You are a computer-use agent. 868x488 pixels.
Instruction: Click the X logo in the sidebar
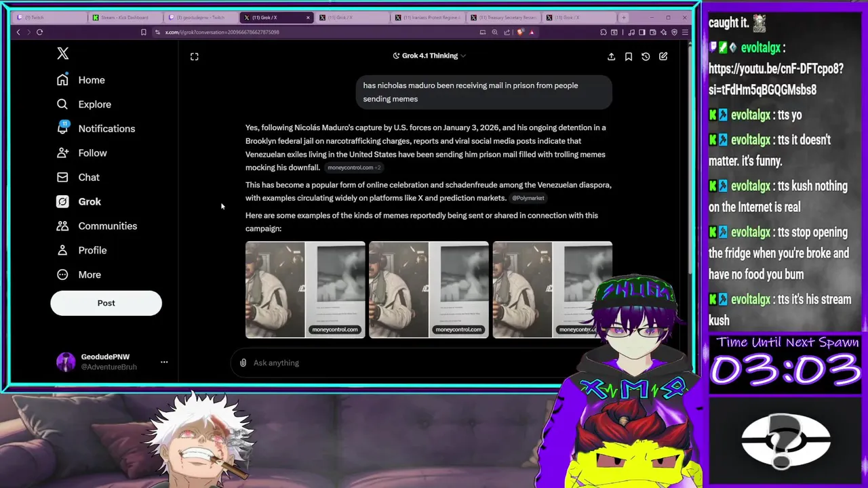click(x=63, y=54)
